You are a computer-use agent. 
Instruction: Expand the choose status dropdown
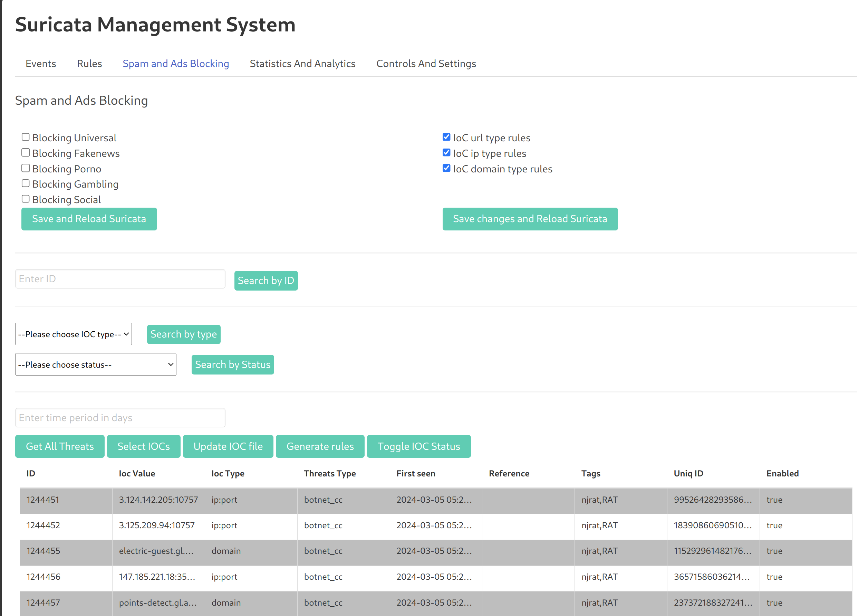click(96, 364)
